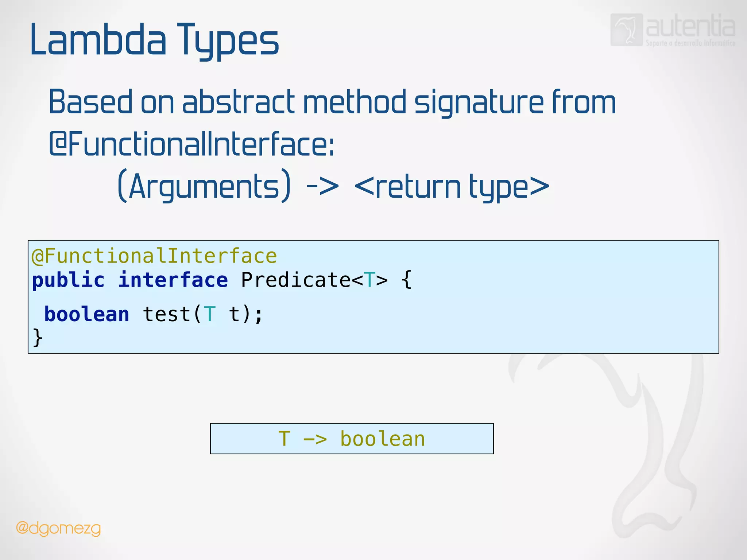Click the '(Arguments)' text

(204, 186)
